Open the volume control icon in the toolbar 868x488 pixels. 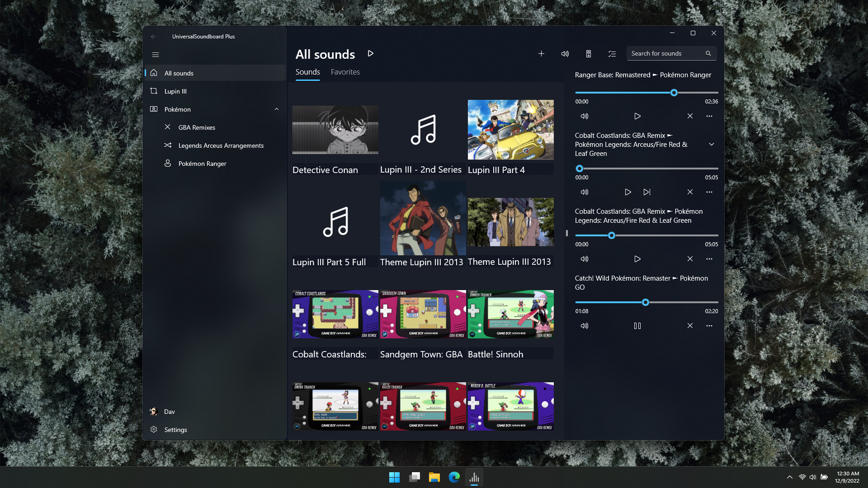tap(565, 53)
